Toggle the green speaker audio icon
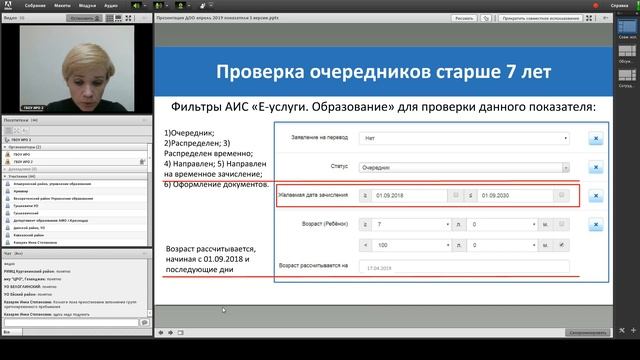The image size is (640, 360). [136, 6]
